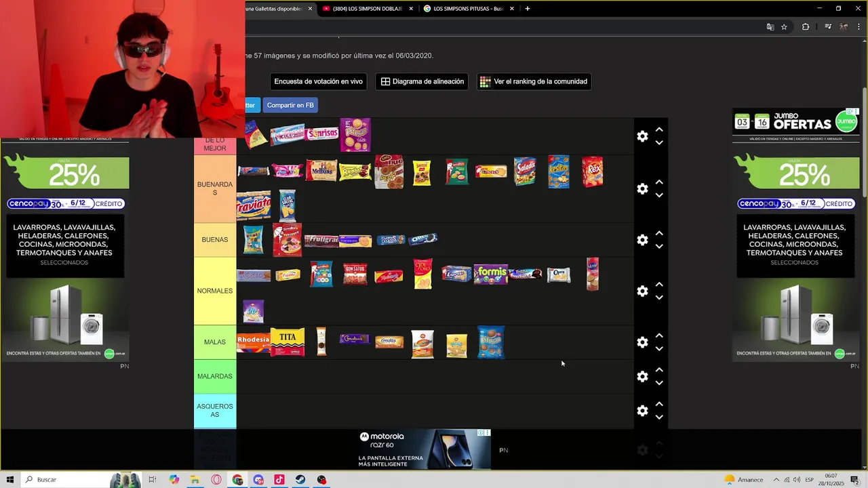Image resolution: width=868 pixels, height=488 pixels.
Task: Select the Traviata crackers image
Action: click(x=254, y=205)
